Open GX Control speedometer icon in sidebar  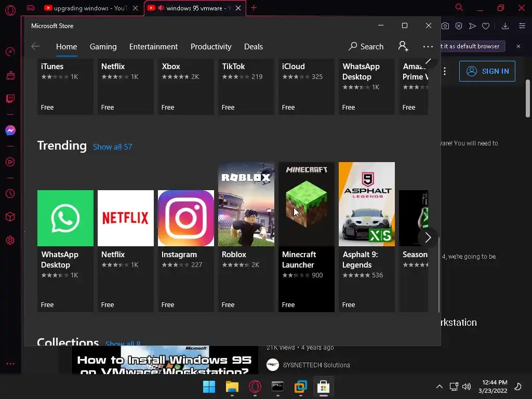(10, 51)
